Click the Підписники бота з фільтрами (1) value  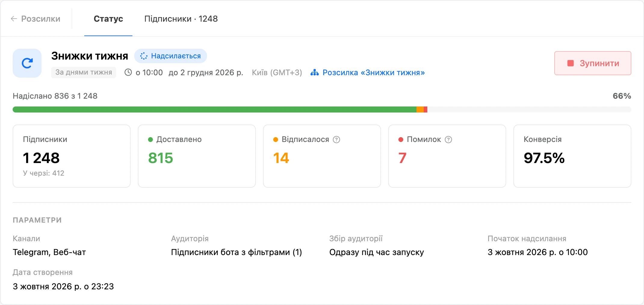pos(237,252)
